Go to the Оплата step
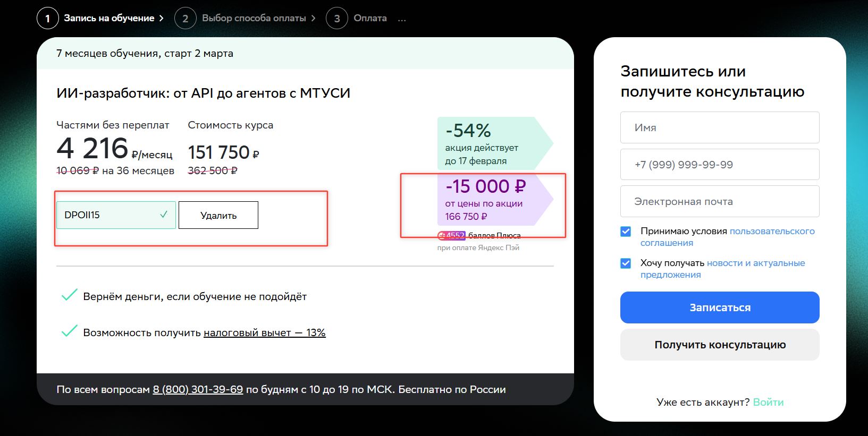Viewport: 868px width, 436px height. tap(370, 19)
